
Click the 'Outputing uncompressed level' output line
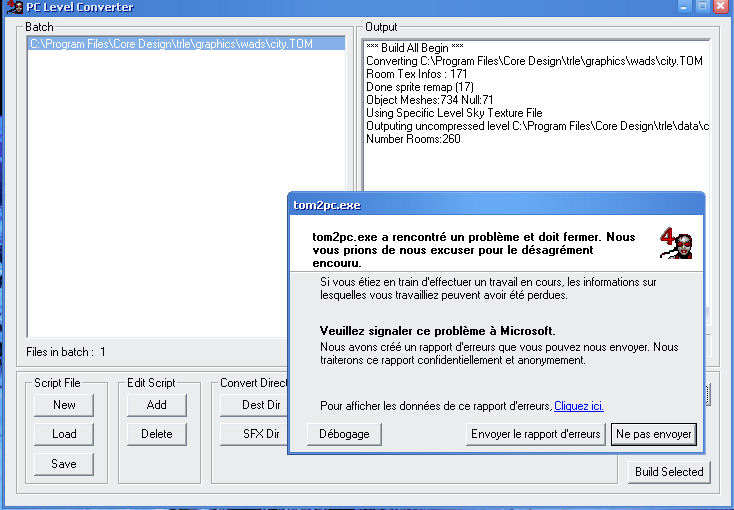(537, 126)
